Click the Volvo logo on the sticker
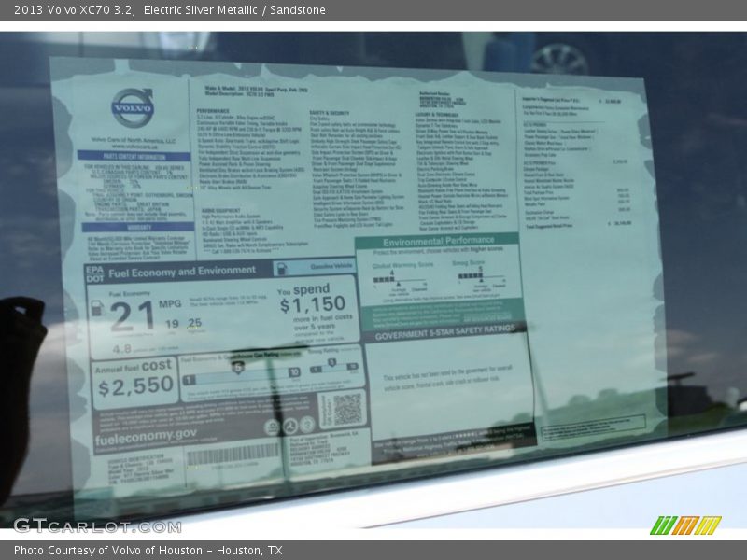The height and width of the screenshot is (560, 747). tap(133, 107)
